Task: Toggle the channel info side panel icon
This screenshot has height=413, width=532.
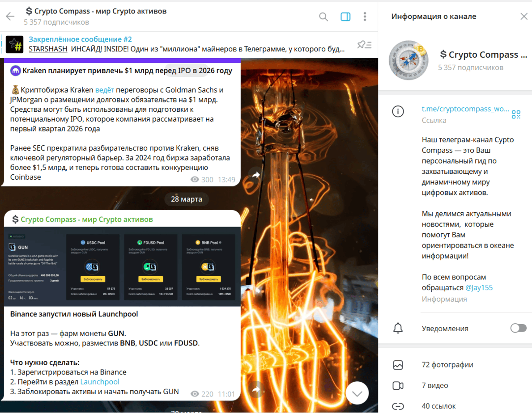Action: [345, 17]
